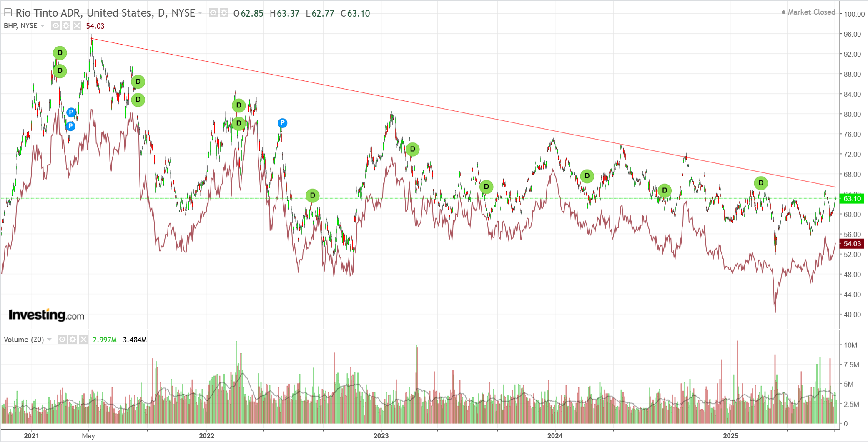This screenshot has width=868, height=442.
Task: Click the May label on the time axis
Action: coord(88,436)
